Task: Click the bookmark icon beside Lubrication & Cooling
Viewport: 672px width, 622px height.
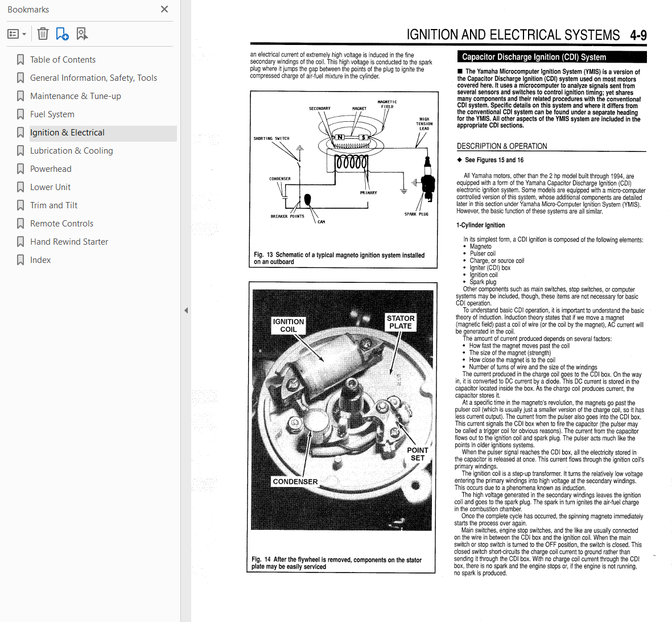Action: [x=20, y=151]
